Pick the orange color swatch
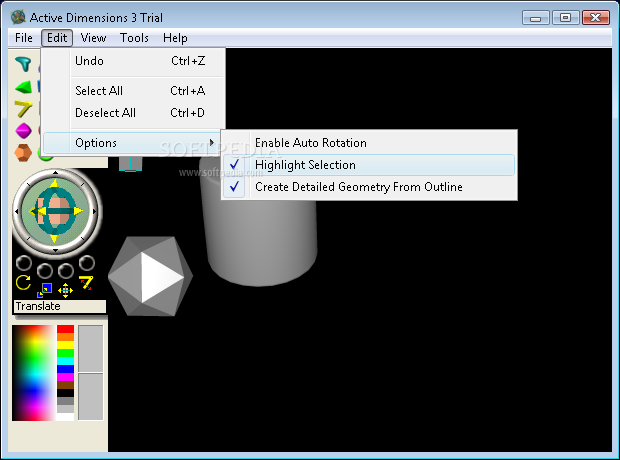This screenshot has width=620, height=460. point(66,337)
